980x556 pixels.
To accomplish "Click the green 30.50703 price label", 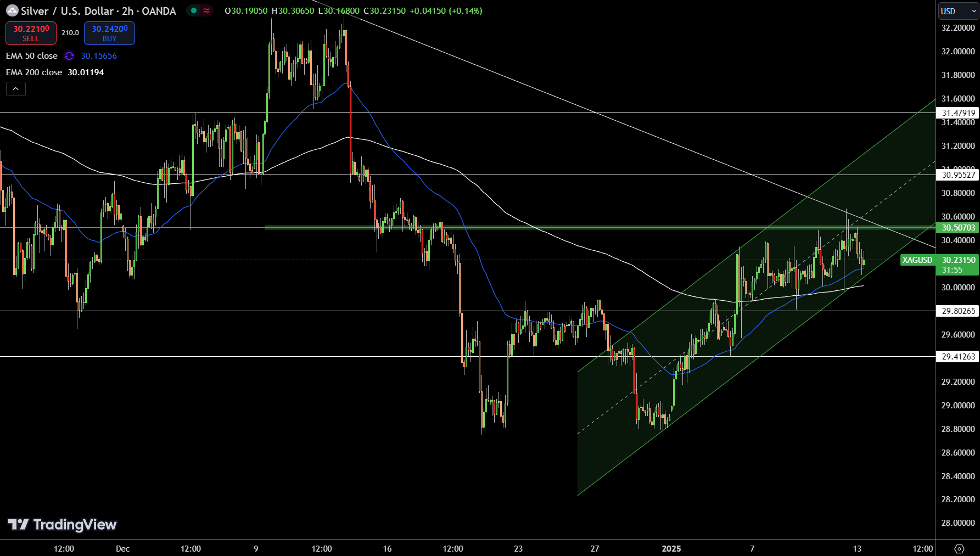I will pyautogui.click(x=958, y=228).
